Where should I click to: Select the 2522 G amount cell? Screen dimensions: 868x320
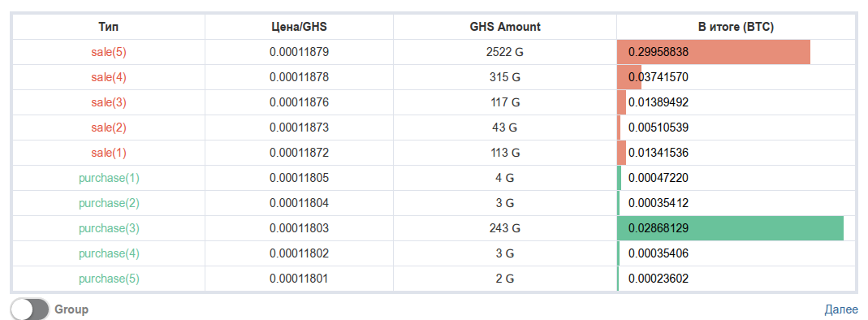(505, 52)
